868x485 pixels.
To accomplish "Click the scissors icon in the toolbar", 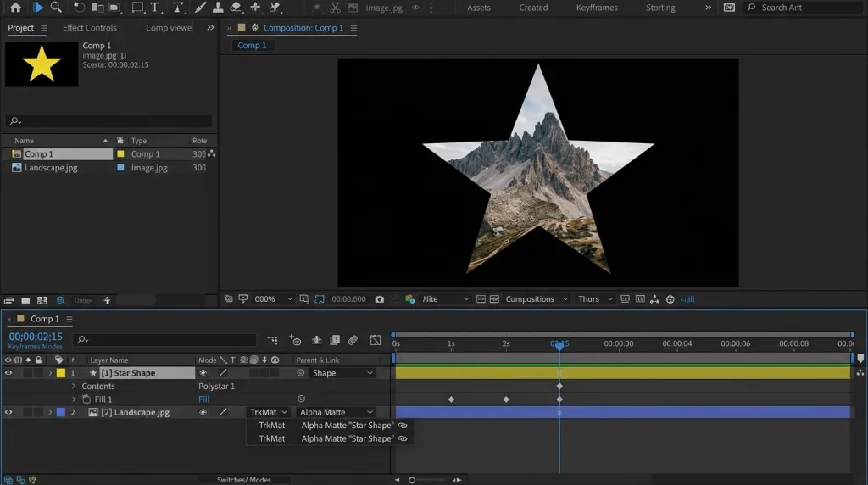I will [335, 7].
